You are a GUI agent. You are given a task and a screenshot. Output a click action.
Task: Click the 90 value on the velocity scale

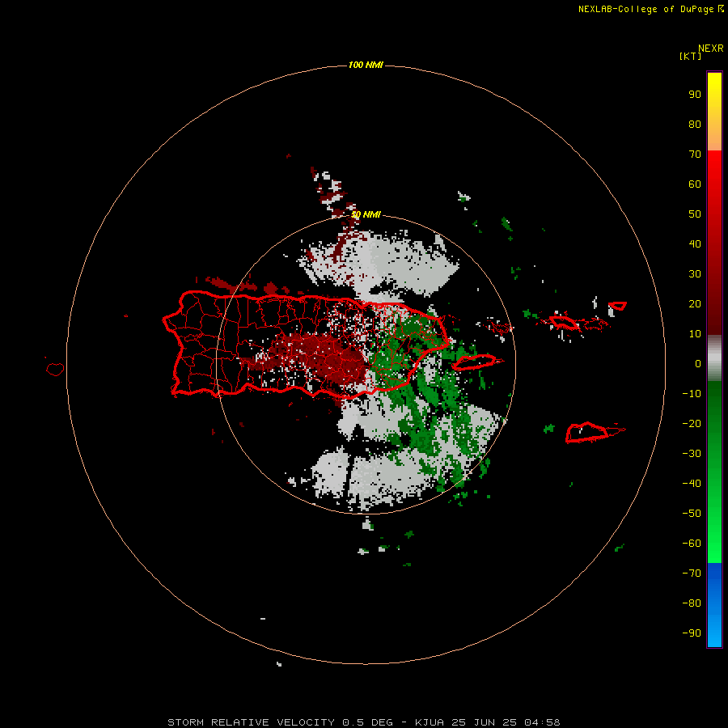pyautogui.click(x=695, y=95)
